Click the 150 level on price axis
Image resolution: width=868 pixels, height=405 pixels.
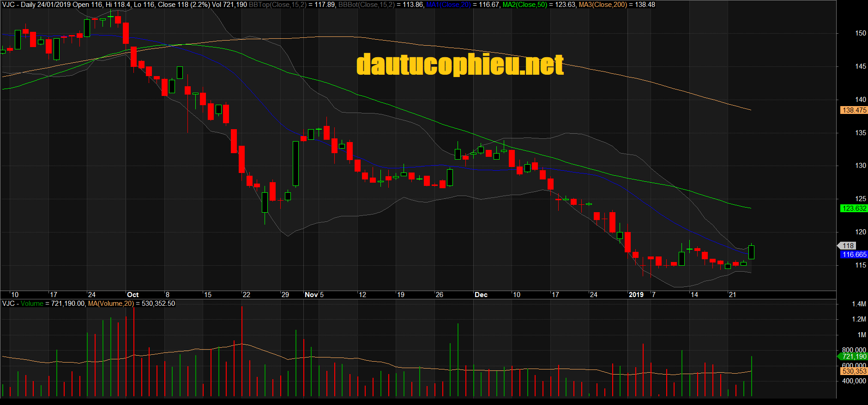coord(860,33)
